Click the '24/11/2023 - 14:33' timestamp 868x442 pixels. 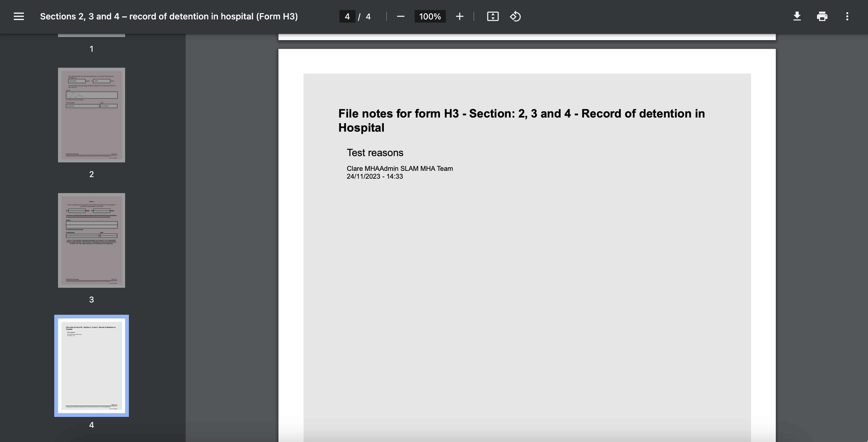pos(375,176)
